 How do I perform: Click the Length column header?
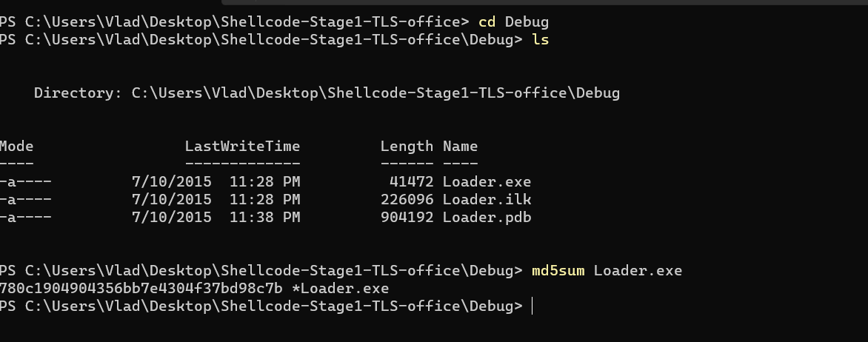pos(407,146)
